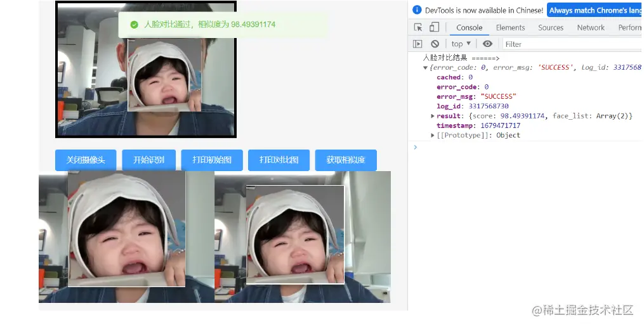
Task: Switch to the Network tab
Action: click(591, 27)
